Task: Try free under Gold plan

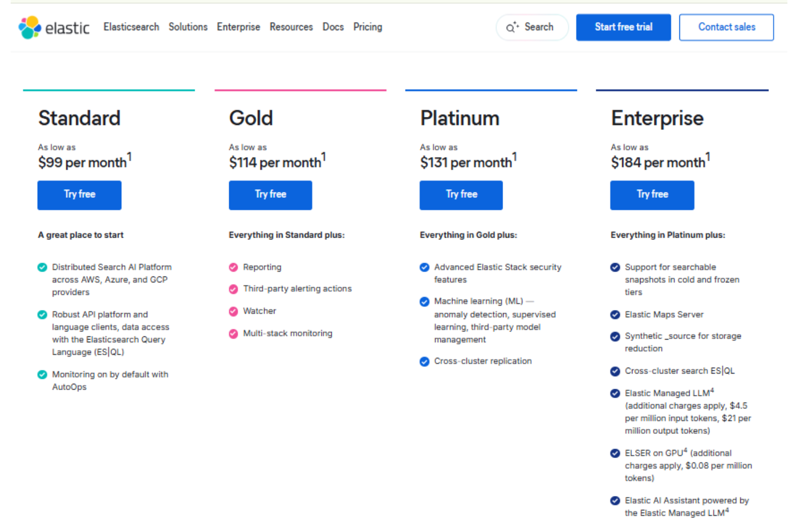Action: [x=270, y=195]
